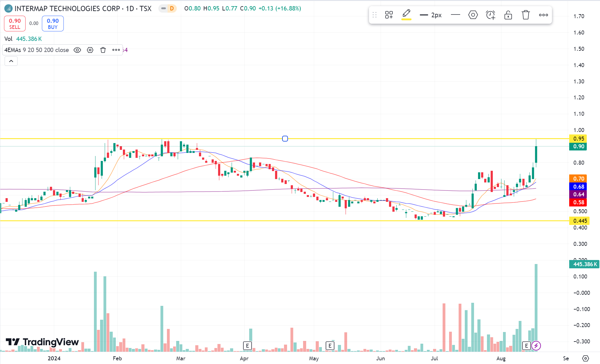Image resolution: width=600 pixels, height=364 pixels.
Task: Click the 0.90 current price label
Action: tap(578, 146)
